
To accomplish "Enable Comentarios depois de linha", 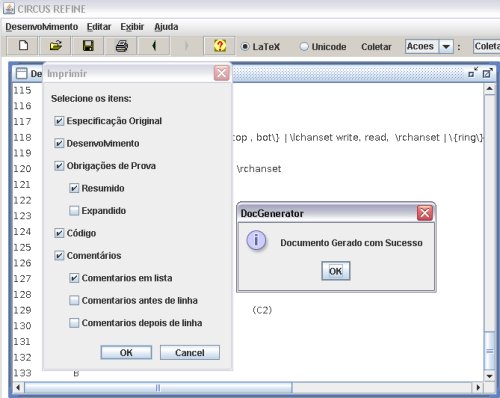I will coord(74,323).
